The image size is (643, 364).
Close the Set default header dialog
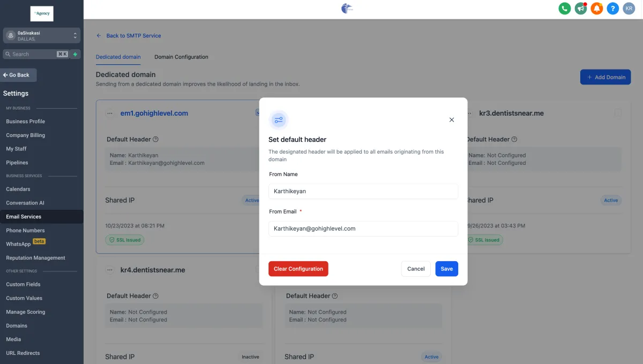coord(452,120)
